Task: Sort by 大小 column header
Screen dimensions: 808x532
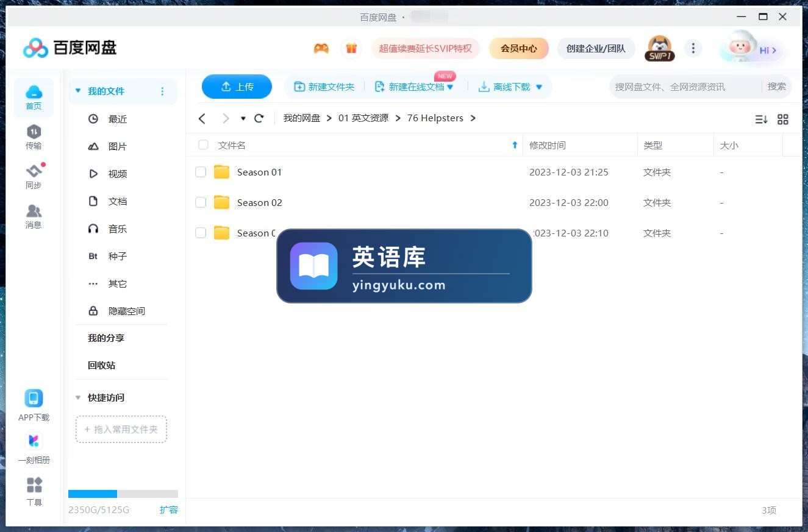Action: pos(729,145)
